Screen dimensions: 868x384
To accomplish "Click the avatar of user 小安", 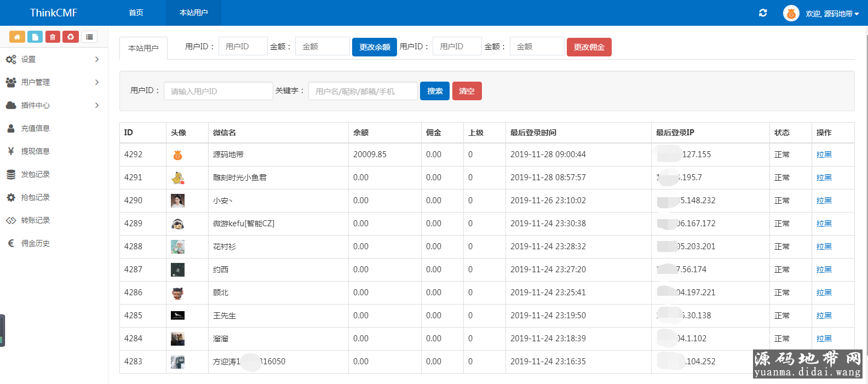I will pyautogui.click(x=177, y=200).
